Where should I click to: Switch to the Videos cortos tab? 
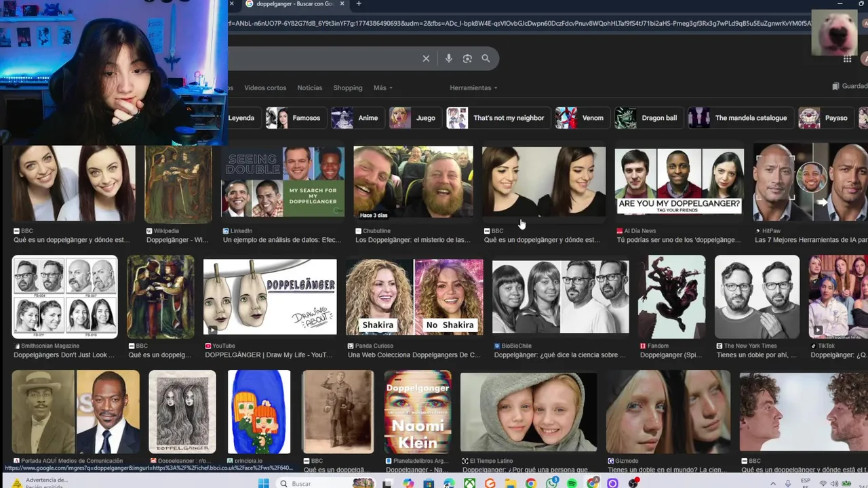(x=265, y=88)
